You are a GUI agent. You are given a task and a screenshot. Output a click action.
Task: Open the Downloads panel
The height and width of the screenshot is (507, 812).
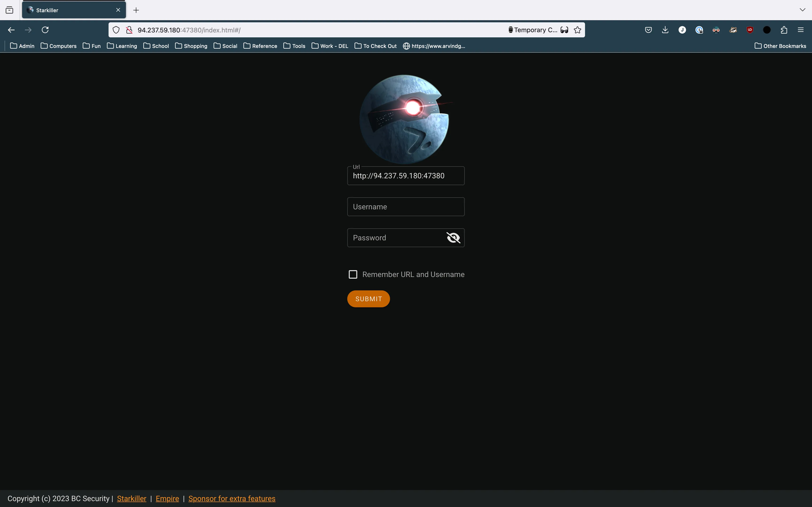(x=665, y=30)
